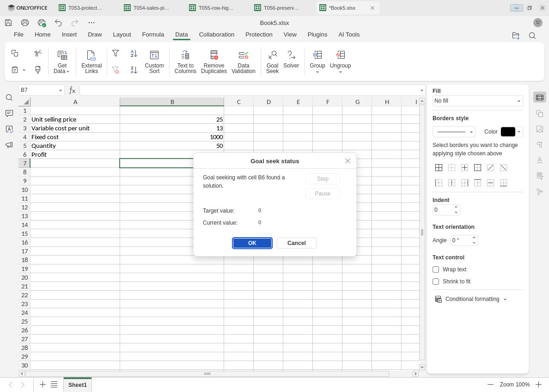The width and height of the screenshot is (549, 392).
Task: Open the Find search icon in left sidebar
Action: (9, 98)
